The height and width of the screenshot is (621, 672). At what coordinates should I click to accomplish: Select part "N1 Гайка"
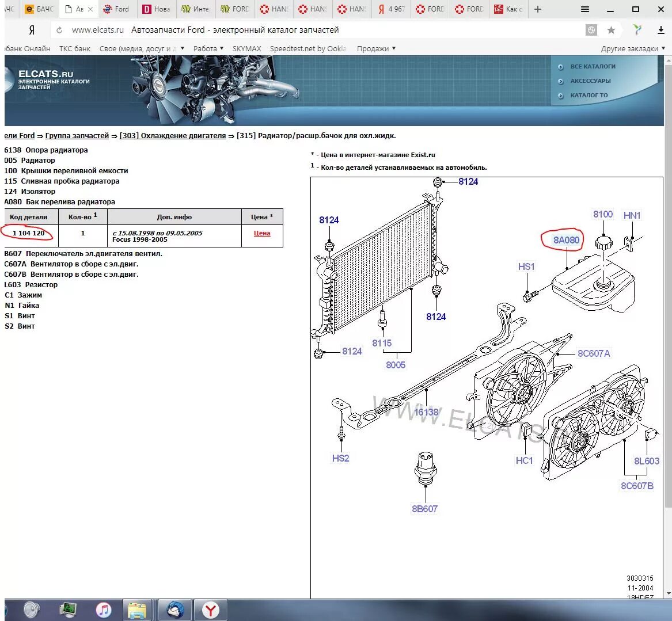[x=22, y=306]
